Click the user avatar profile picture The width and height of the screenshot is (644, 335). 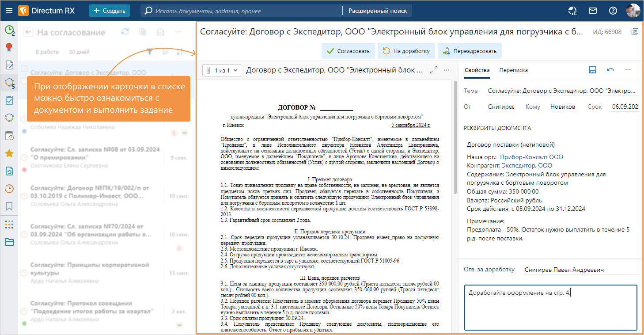[x=633, y=11]
